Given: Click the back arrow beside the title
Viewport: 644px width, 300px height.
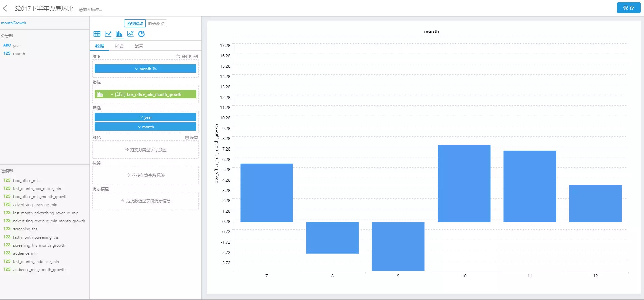Looking at the screenshot, I should click(x=5, y=8).
